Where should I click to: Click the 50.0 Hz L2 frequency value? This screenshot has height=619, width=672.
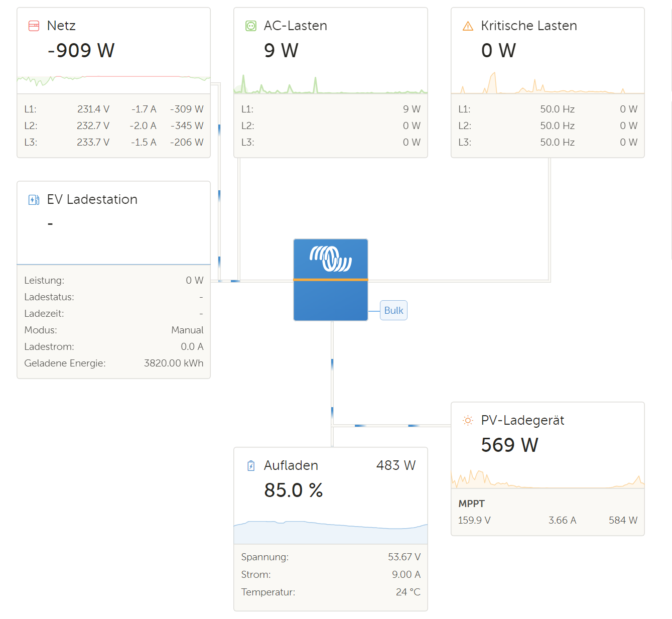[558, 126]
